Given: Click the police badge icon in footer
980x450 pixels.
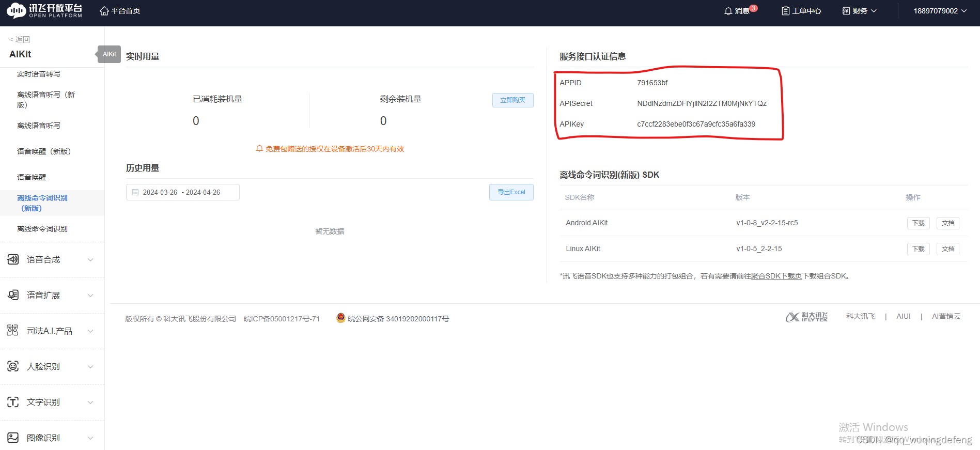Looking at the screenshot, I should coord(340,318).
